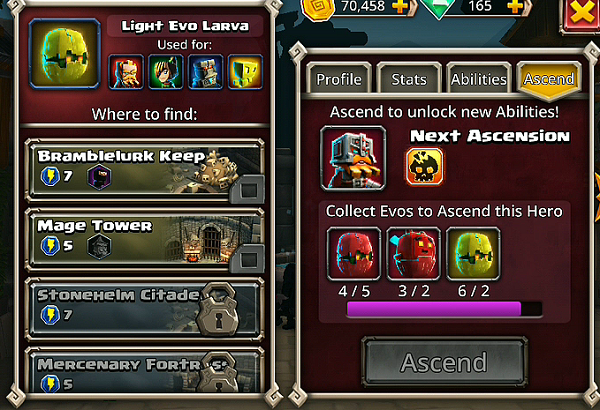Open the Profile tab
600x410 pixels.
(339, 79)
